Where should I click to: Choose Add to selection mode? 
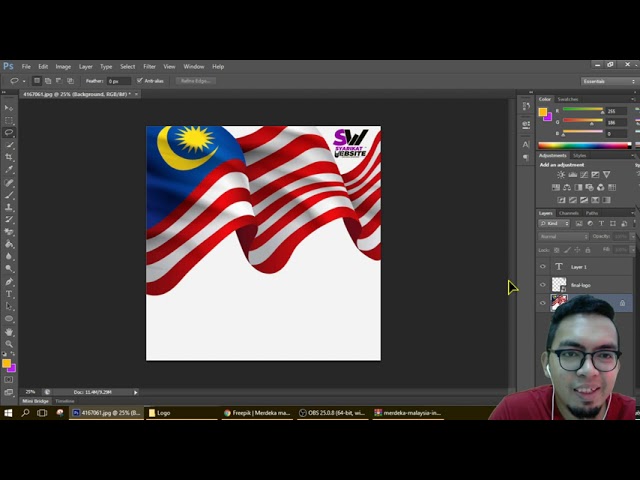[48, 81]
